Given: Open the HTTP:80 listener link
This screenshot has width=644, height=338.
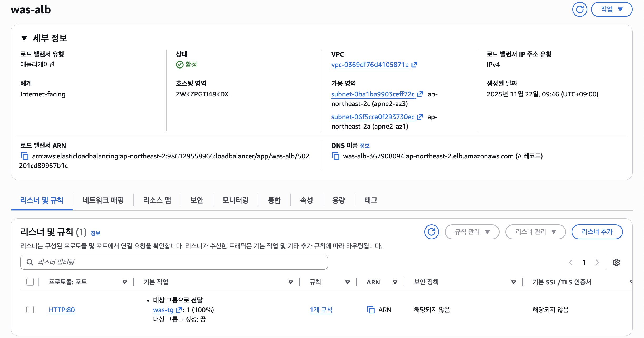Looking at the screenshot, I should point(62,310).
